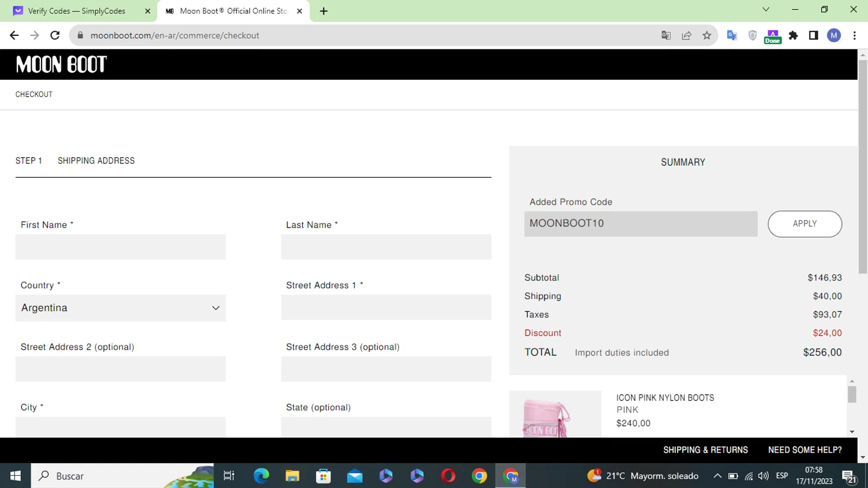The image size is (868, 488).
Task: Open the Icon Pink Nylon Boots thumbnail
Action: [555, 414]
